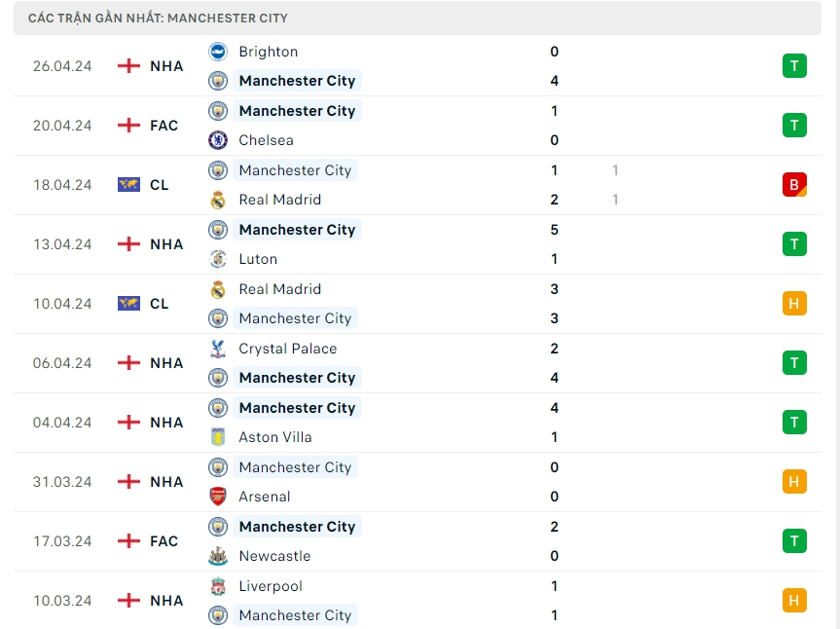The width and height of the screenshot is (840, 629).
Task: Select Manchester City in the Chelsea match
Action: point(297,111)
